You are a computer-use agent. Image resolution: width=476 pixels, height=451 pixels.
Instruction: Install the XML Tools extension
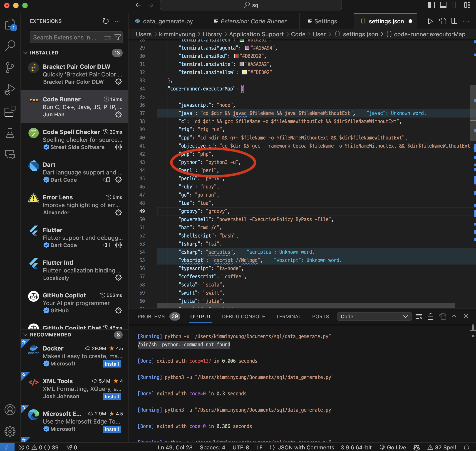pos(112,397)
